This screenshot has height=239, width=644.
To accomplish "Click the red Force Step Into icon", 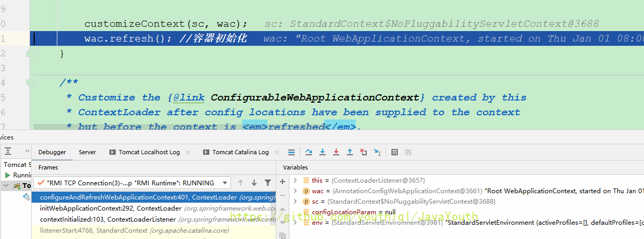I will point(336,152).
